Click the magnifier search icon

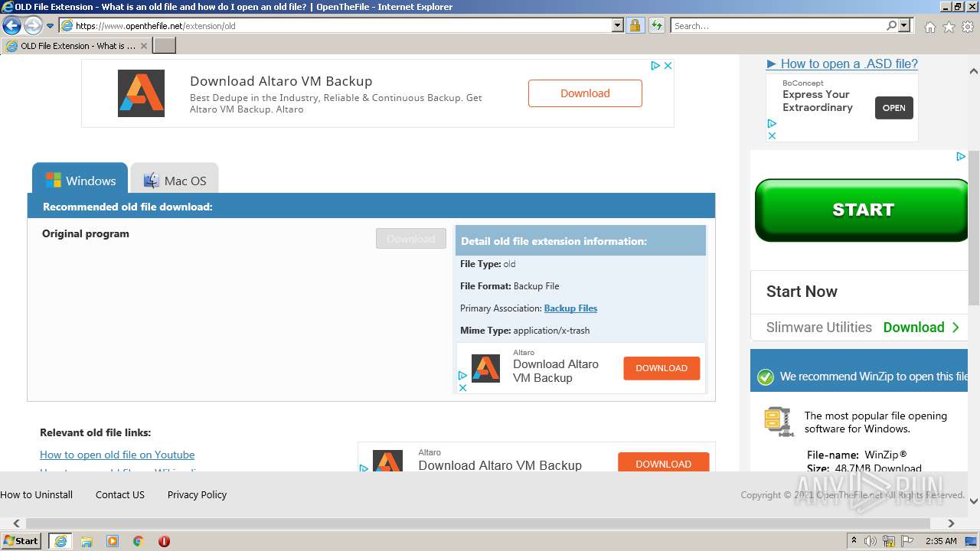pyautogui.click(x=891, y=25)
